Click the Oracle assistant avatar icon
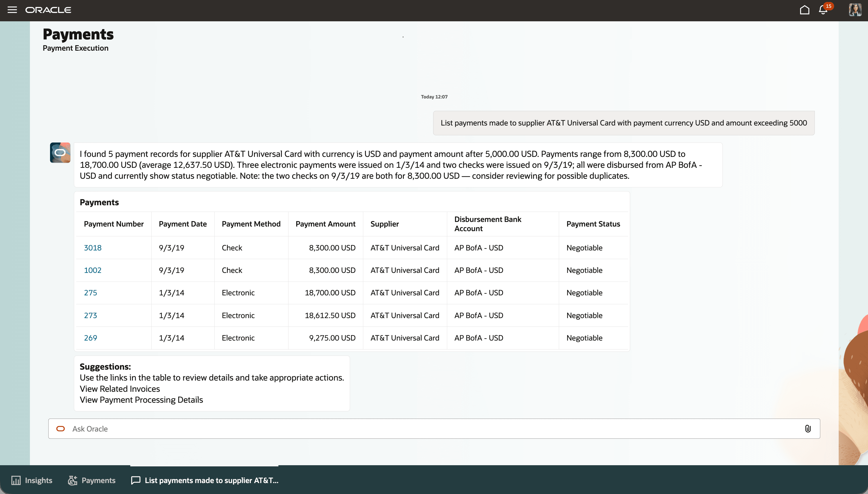Viewport: 868px width, 494px height. 60,152
